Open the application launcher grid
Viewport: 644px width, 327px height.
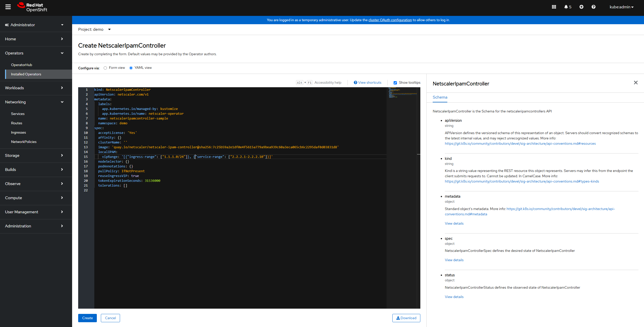(x=554, y=7)
